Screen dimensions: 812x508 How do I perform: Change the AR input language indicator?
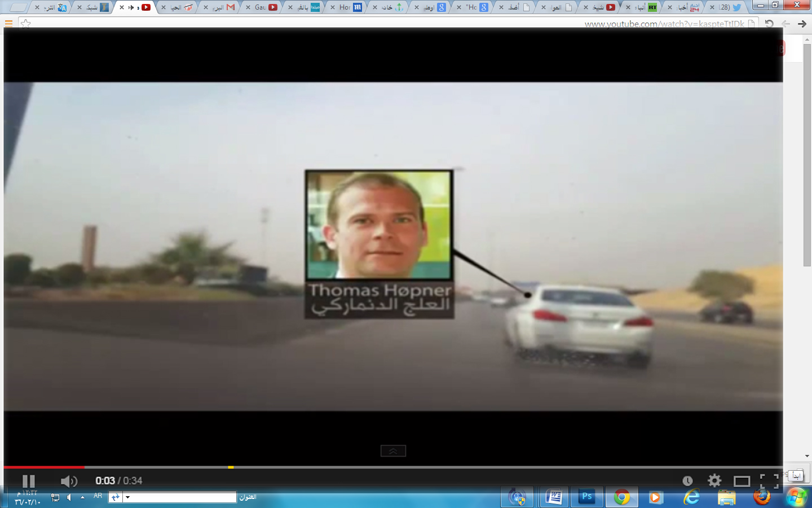click(98, 496)
